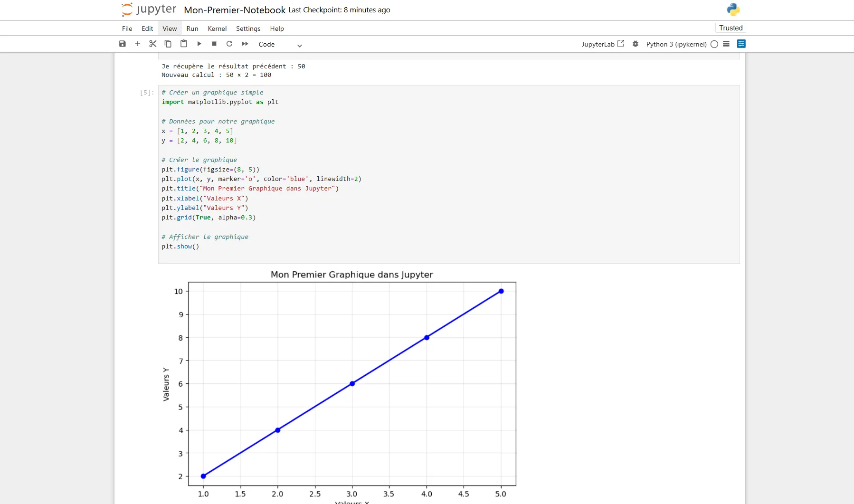The width and height of the screenshot is (854, 504).
Task: Enable the debugger with bug icon
Action: 636,44
